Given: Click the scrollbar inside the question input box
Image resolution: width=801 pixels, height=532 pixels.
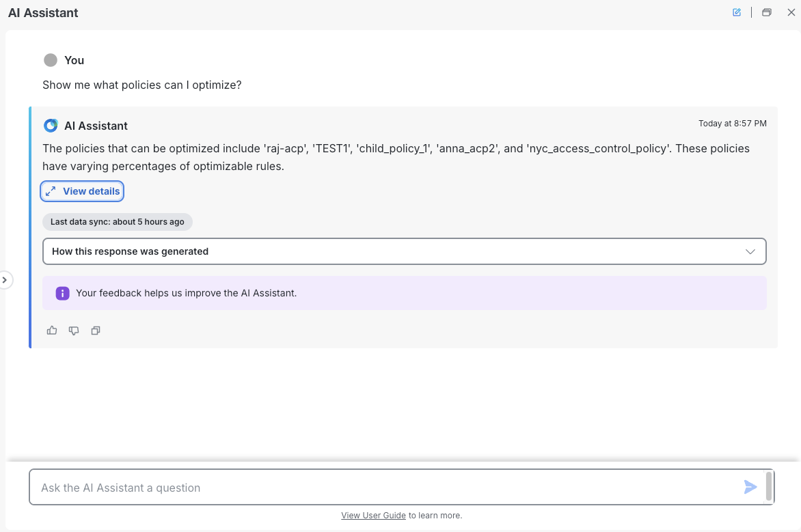Looking at the screenshot, I should (x=769, y=486).
